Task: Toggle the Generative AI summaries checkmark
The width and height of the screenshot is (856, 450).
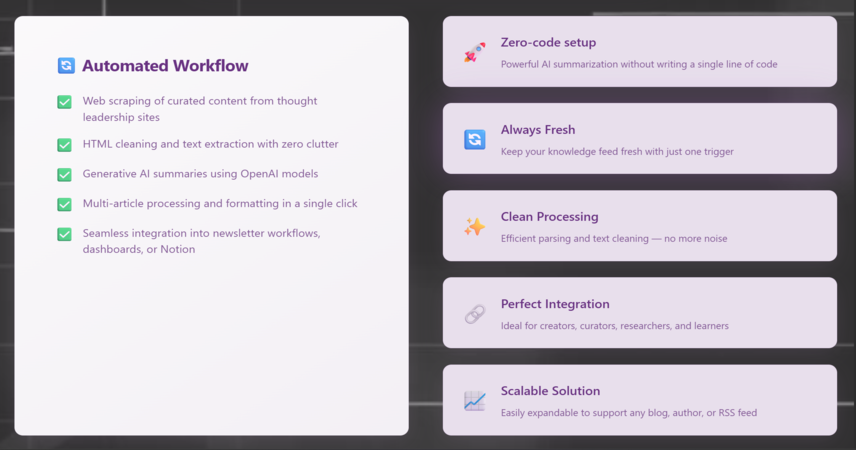Action: click(x=64, y=174)
